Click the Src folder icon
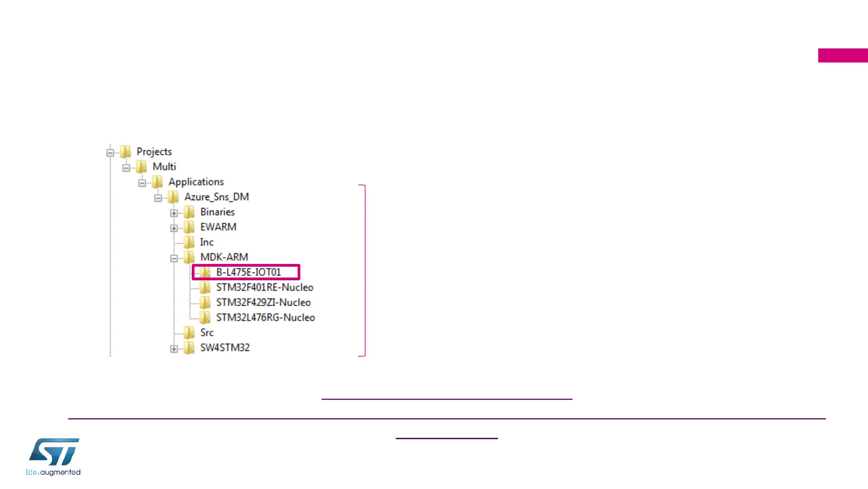868x489 pixels. [x=189, y=333]
